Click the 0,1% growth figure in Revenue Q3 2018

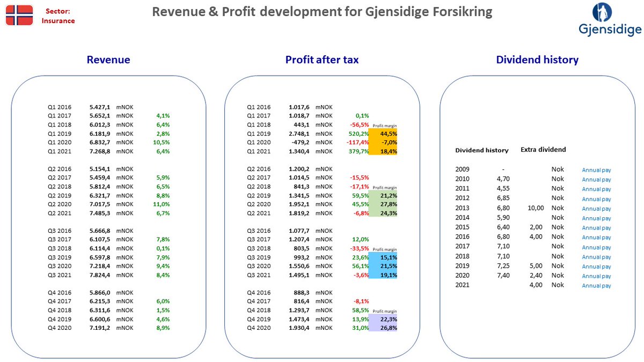click(x=163, y=248)
